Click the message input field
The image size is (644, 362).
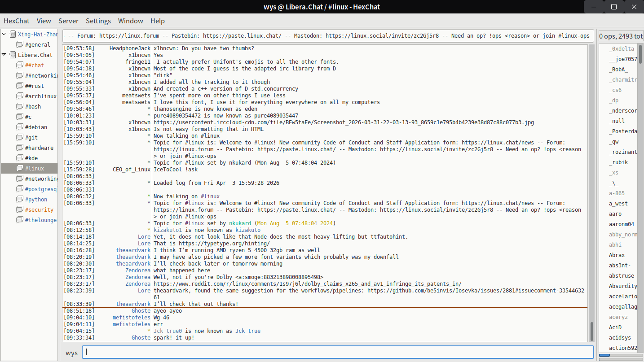tap(338, 353)
